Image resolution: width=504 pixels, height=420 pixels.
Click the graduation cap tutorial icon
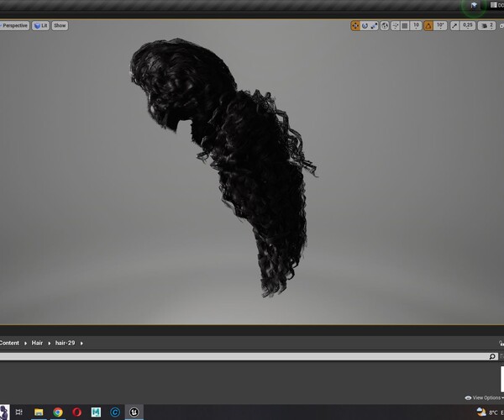(x=474, y=5)
